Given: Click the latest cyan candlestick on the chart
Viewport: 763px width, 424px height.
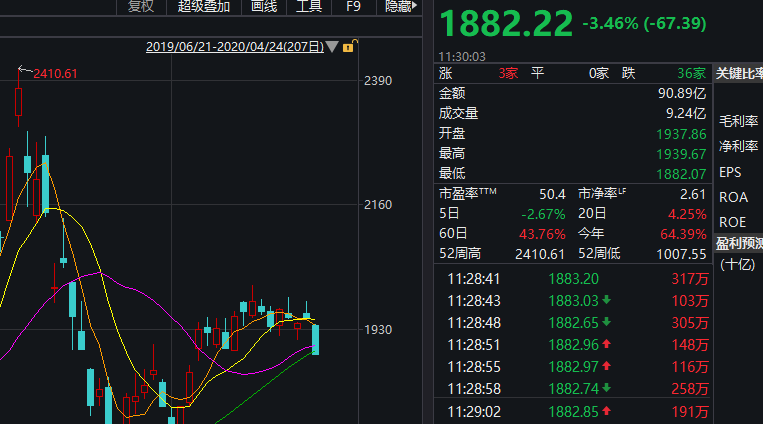Looking at the screenshot, I should coord(316,339).
